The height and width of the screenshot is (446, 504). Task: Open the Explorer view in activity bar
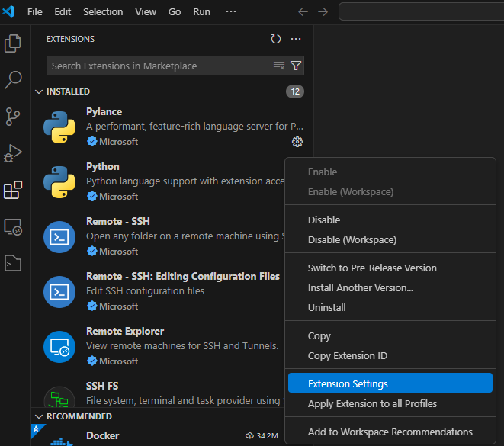pyautogui.click(x=13, y=43)
